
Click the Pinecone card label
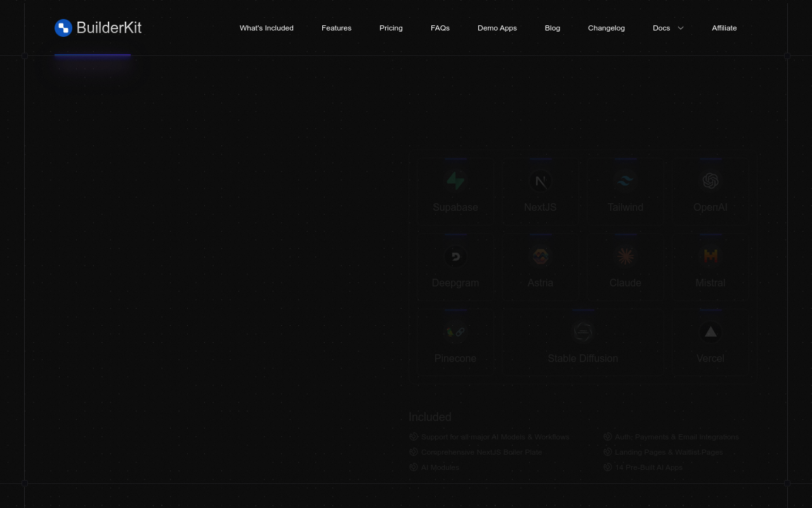click(x=455, y=358)
